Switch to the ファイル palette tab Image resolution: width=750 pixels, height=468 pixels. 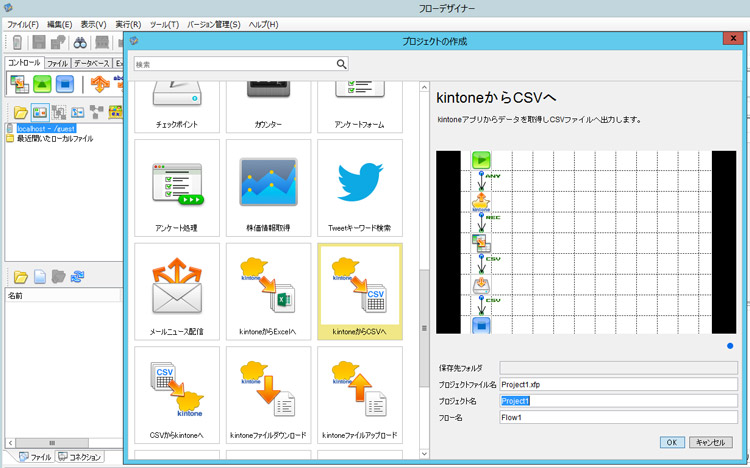57,63
